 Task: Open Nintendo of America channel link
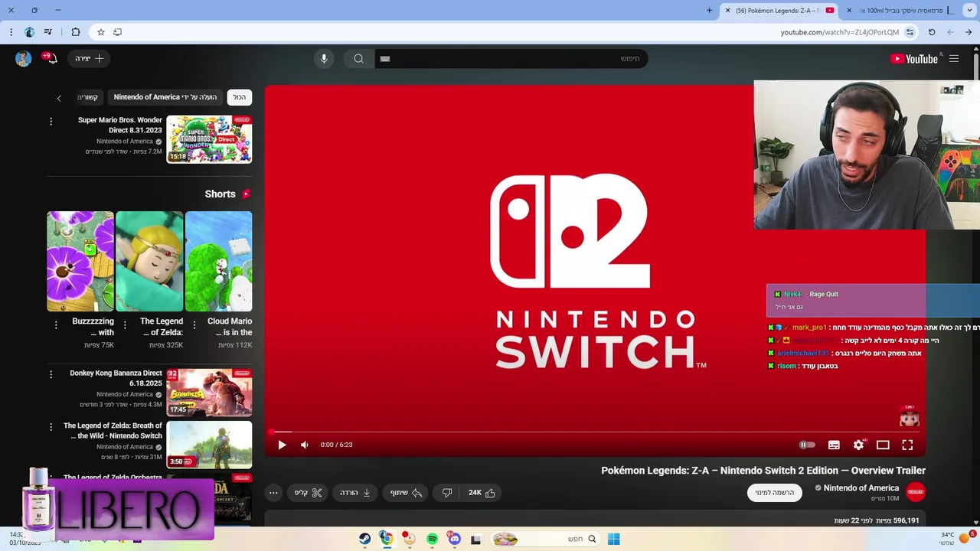pyautogui.click(x=861, y=488)
